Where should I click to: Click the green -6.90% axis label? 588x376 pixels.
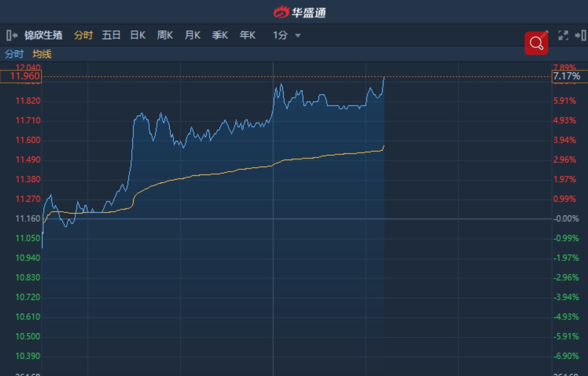pos(566,356)
